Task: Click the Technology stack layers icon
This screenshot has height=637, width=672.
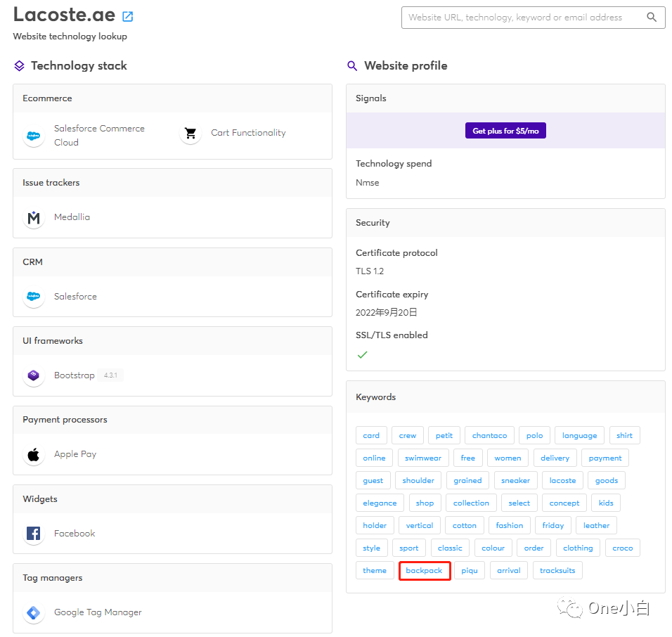Action: click(x=19, y=65)
